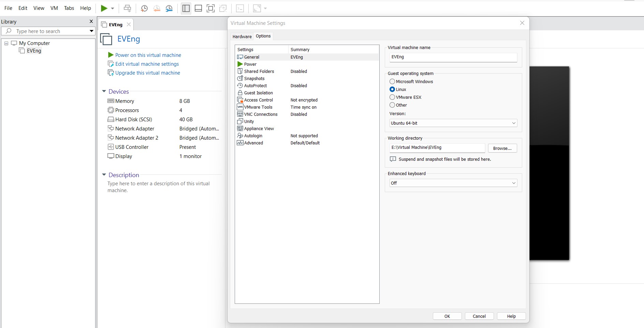Open the Version dropdown showing Ubuntu 64-bit
644x328 pixels.
click(453, 123)
